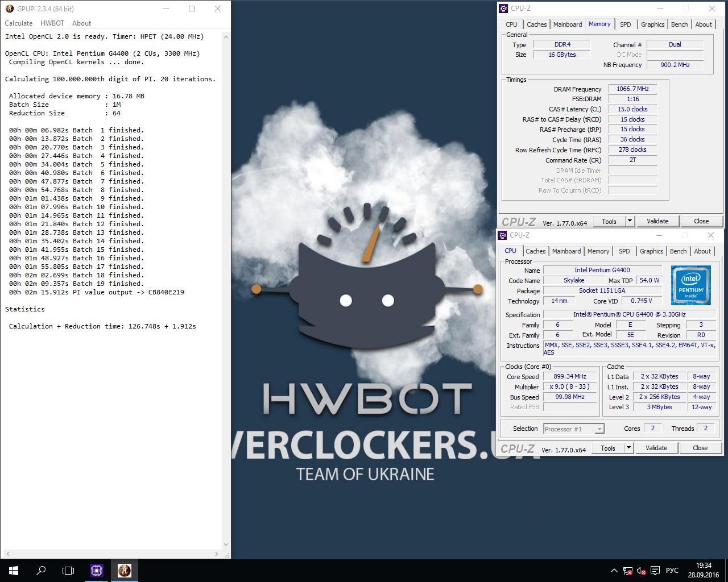Switch to Mainboard tab in Memory window
The image size is (728, 582).
coord(568,24)
